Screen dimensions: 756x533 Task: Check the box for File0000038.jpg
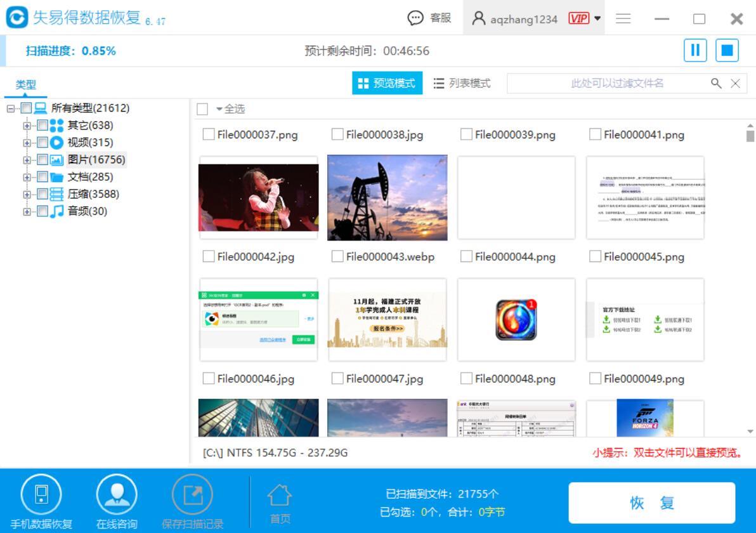pos(337,134)
